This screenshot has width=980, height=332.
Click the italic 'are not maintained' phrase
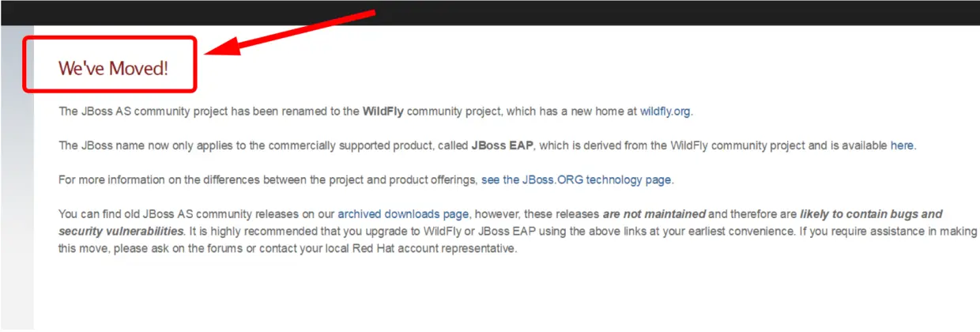coord(654,214)
